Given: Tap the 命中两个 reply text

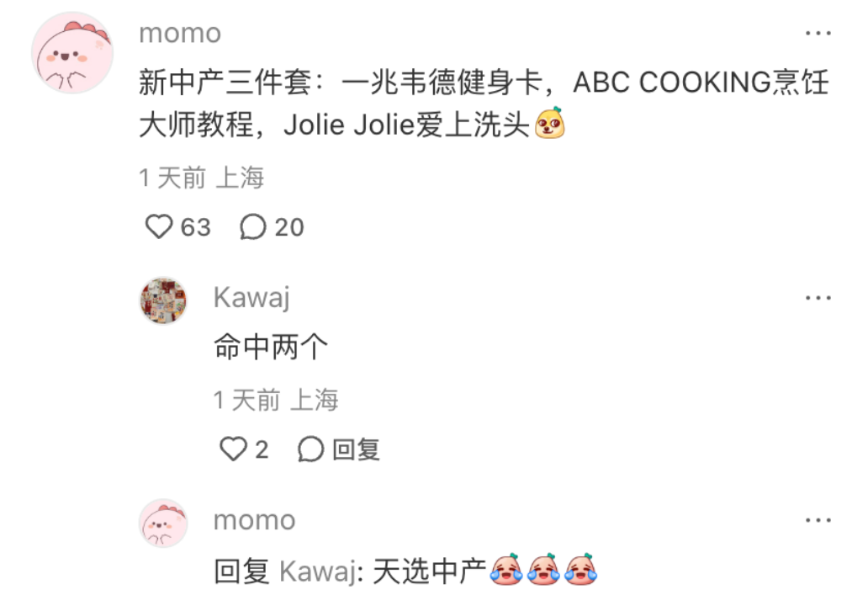Looking at the screenshot, I should point(271,348).
